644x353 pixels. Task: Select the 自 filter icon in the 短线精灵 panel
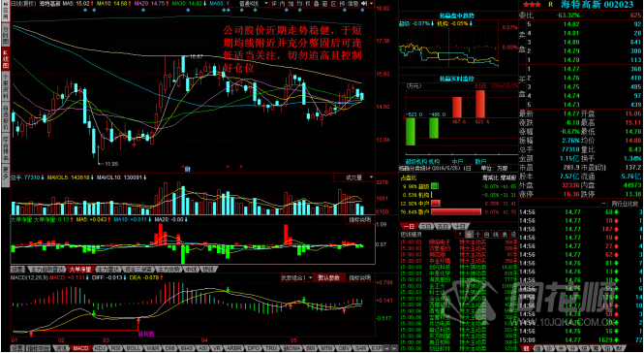tap(487, 234)
